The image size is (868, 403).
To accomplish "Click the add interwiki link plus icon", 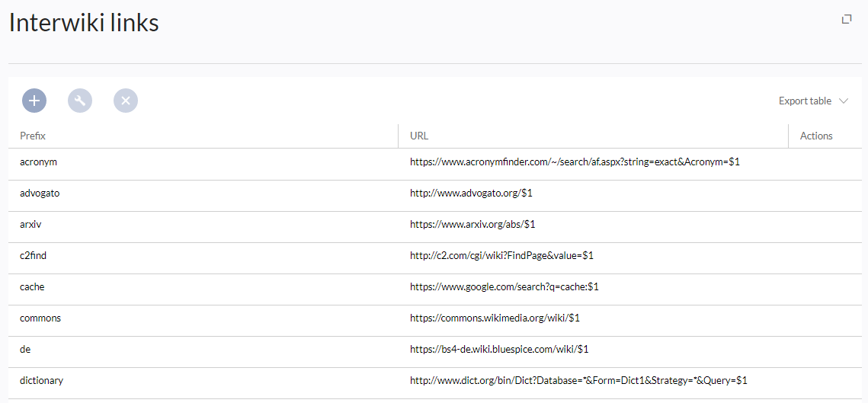I will (x=34, y=101).
